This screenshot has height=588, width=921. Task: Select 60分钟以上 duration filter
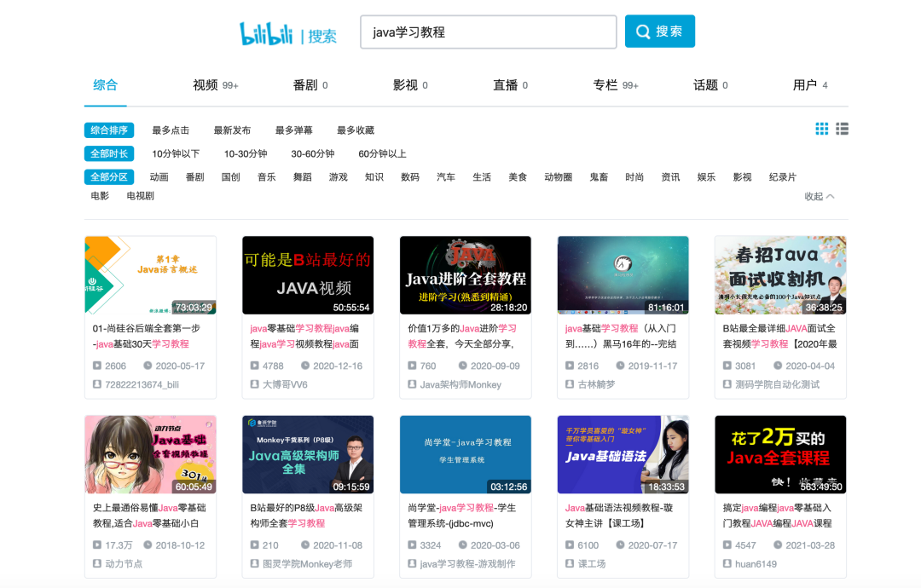click(x=382, y=154)
